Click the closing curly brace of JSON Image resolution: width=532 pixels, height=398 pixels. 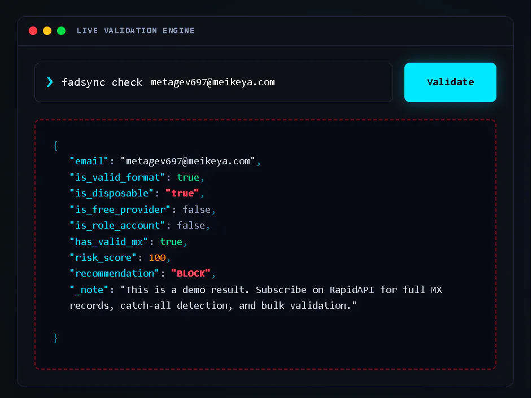pos(55,338)
